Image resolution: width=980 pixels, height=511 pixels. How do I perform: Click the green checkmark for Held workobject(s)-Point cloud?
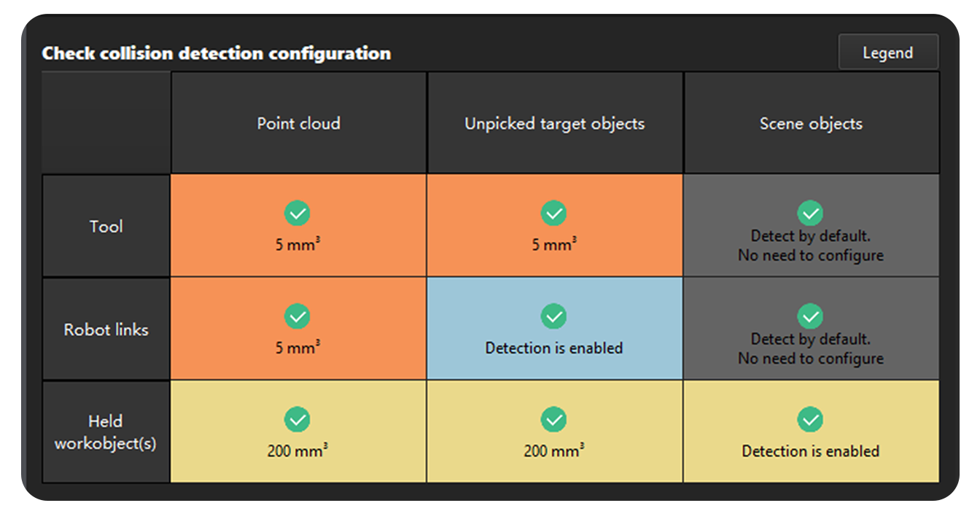coord(297,420)
